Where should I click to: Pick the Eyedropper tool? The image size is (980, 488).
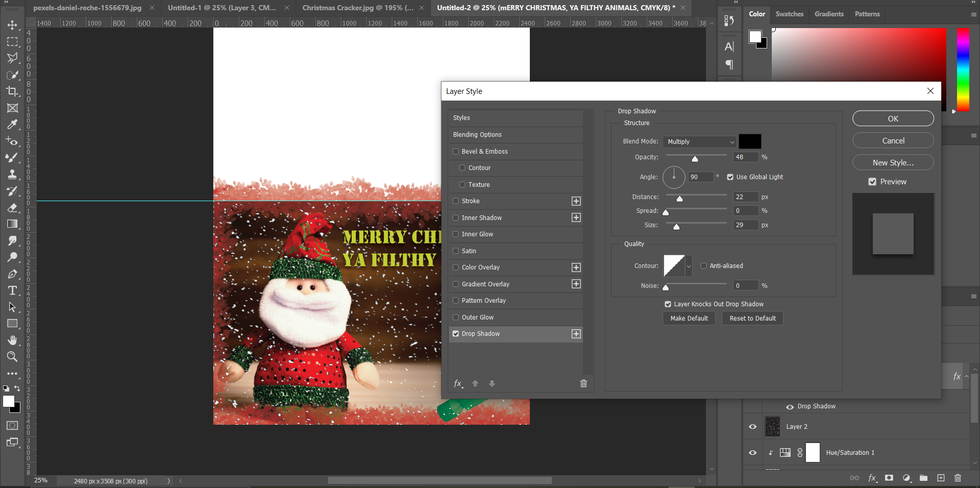click(x=12, y=125)
